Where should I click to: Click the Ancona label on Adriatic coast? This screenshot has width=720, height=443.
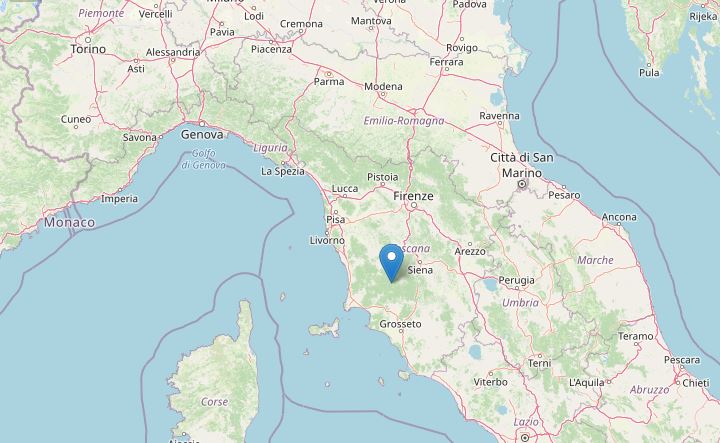tap(619, 217)
